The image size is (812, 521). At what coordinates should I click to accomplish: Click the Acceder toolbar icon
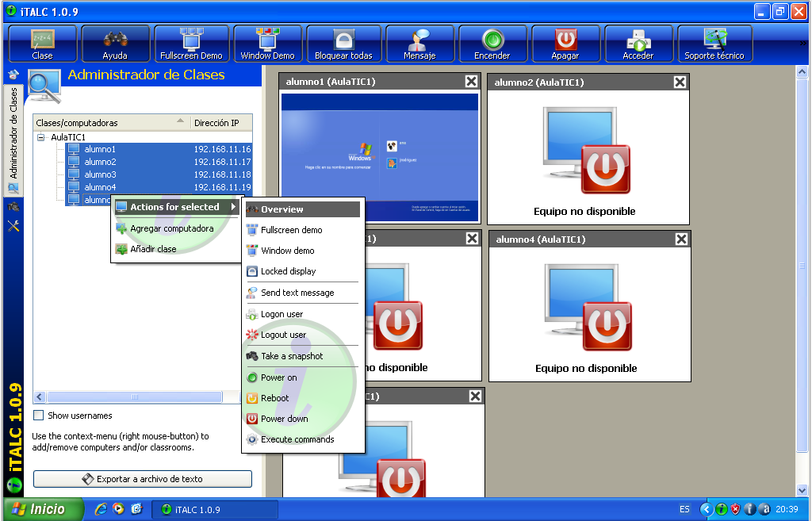click(638, 40)
